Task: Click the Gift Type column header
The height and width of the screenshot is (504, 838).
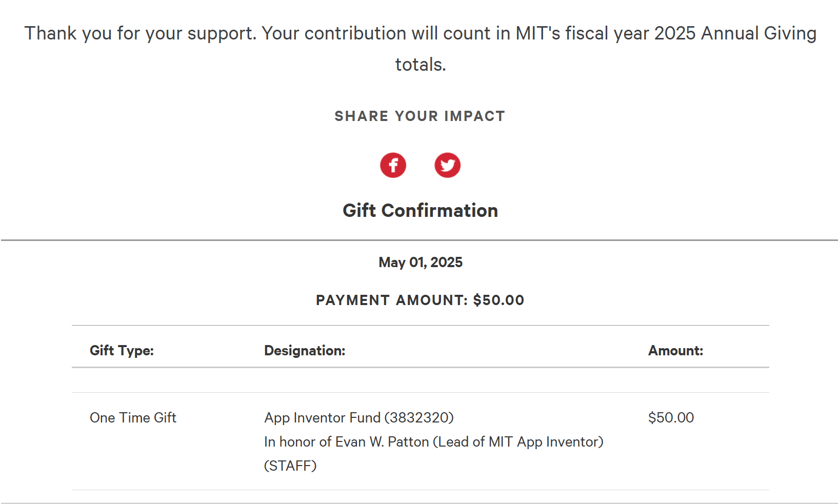Action: click(122, 351)
